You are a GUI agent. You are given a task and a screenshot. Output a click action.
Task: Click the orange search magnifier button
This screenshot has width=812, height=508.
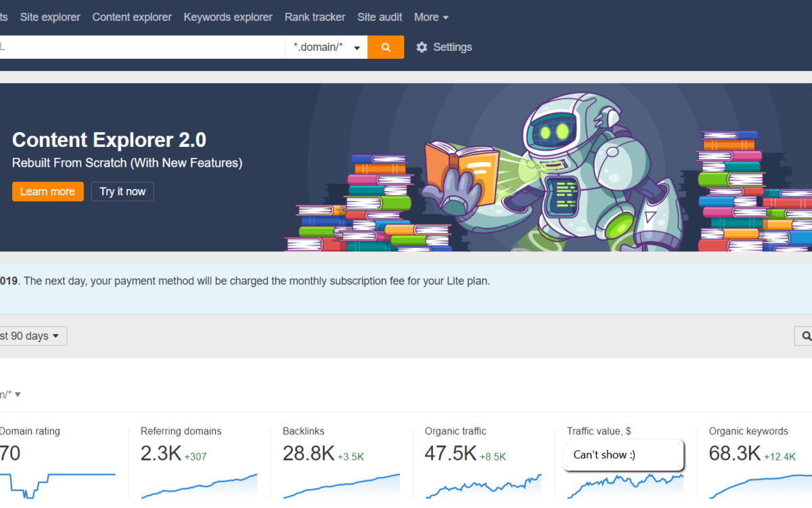coord(386,47)
